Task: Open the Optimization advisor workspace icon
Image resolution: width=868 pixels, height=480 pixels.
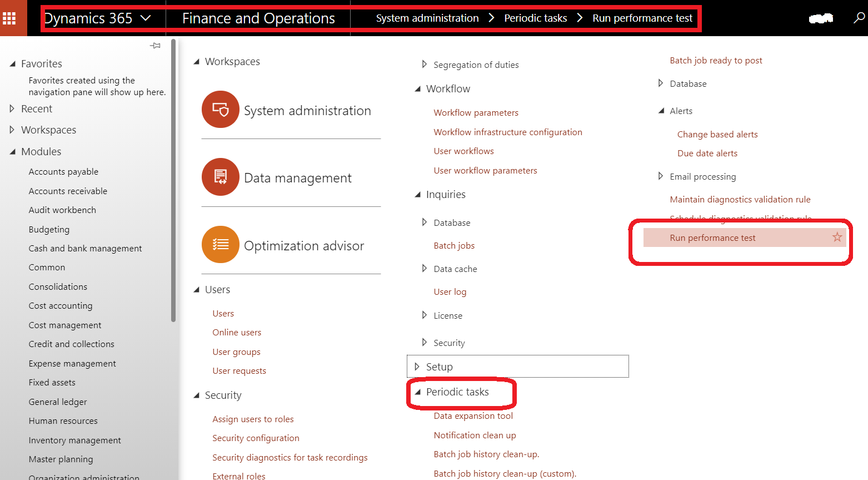Action: (x=220, y=245)
